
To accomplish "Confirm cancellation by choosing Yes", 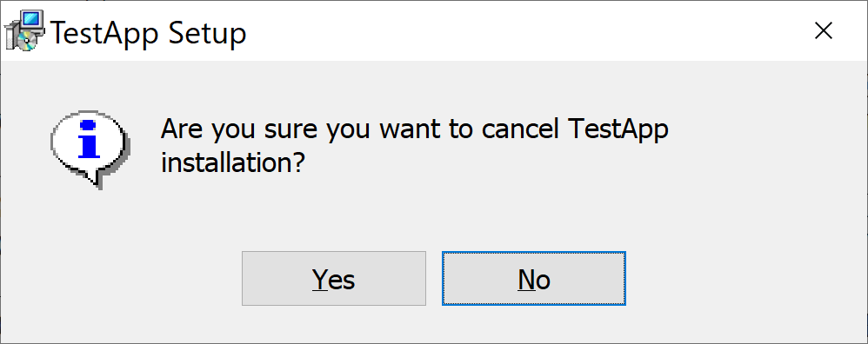I will 334,278.
